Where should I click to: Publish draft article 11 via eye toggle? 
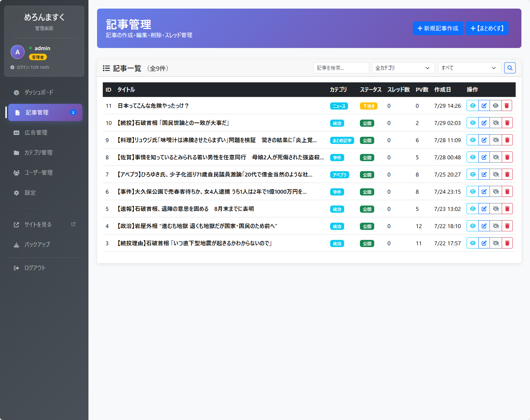click(x=496, y=106)
